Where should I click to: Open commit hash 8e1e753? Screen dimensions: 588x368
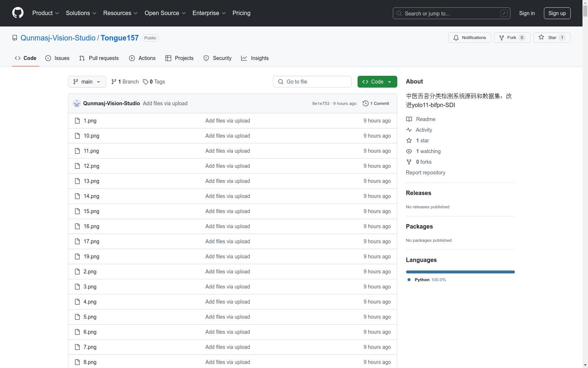(x=321, y=103)
